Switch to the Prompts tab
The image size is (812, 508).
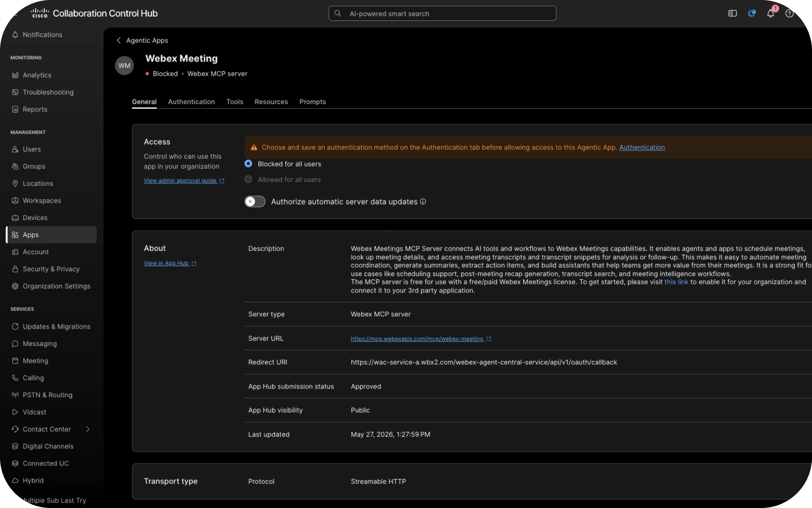pos(313,102)
